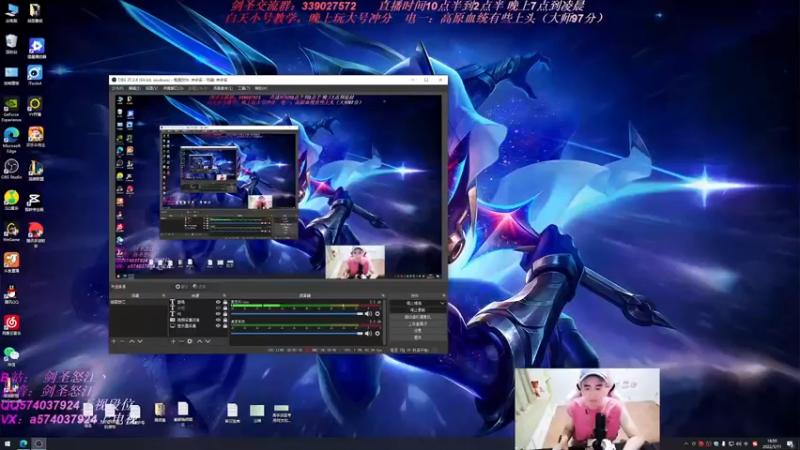The width and height of the screenshot is (800, 450).
Task: Select the OBS Studio desktop shortcut
Action: click(x=11, y=169)
